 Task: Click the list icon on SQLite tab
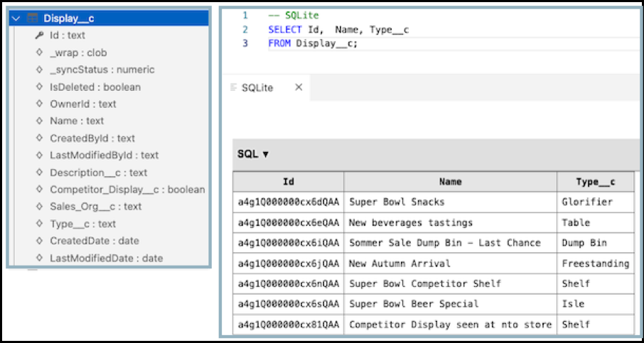pos(234,87)
